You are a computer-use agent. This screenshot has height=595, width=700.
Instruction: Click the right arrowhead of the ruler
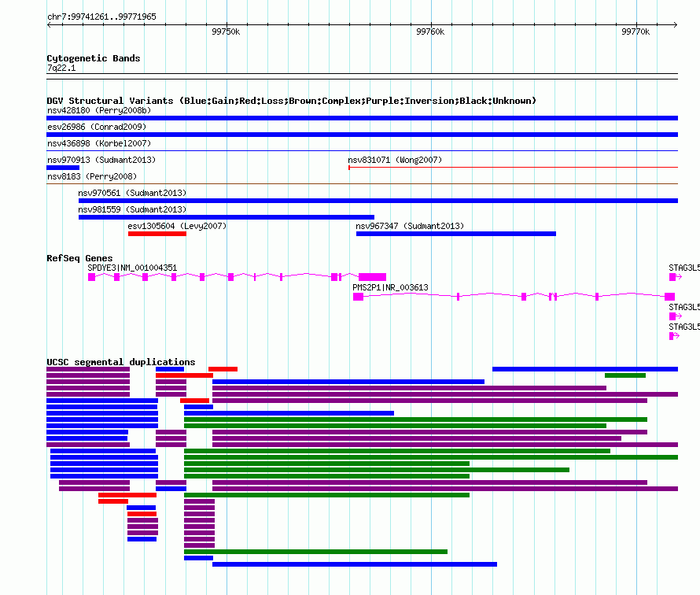click(676, 25)
